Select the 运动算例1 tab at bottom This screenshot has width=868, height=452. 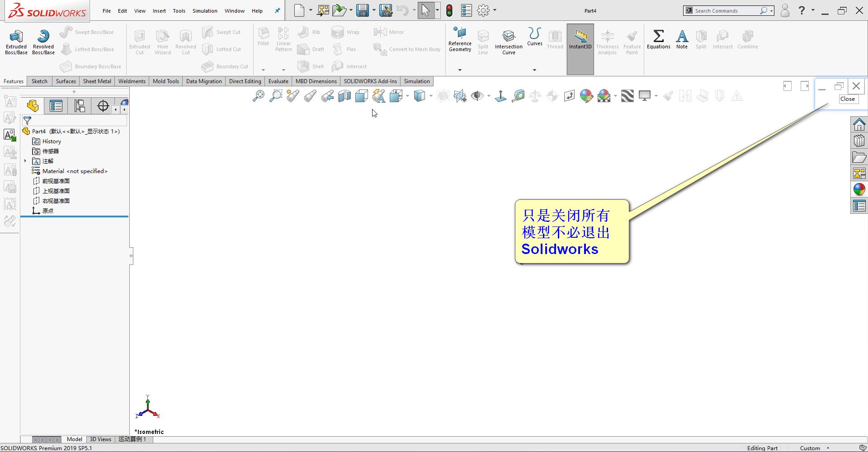point(132,439)
